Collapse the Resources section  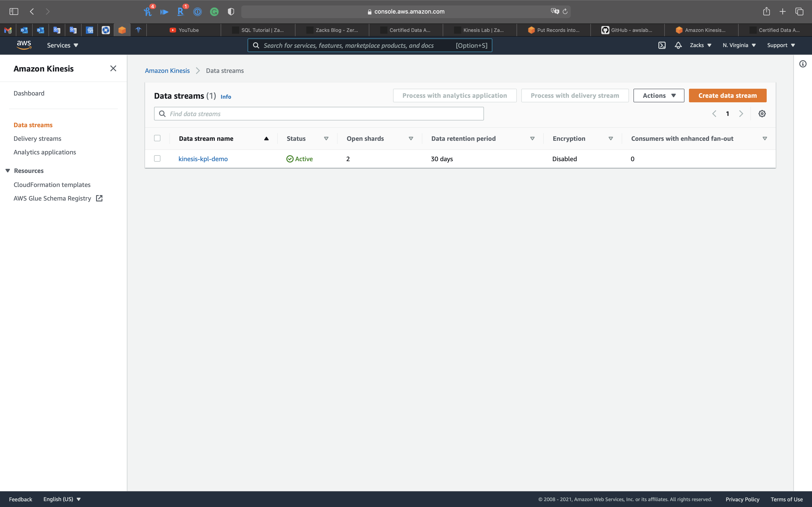click(x=8, y=171)
